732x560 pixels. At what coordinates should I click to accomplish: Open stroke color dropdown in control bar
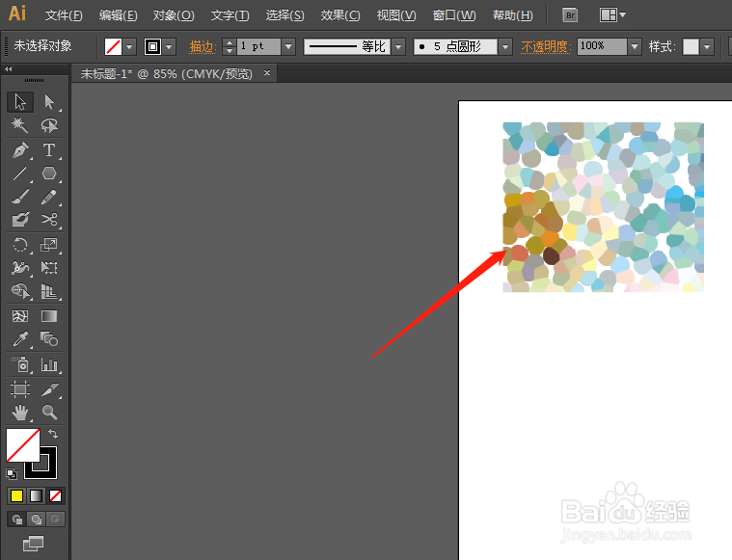pyautogui.click(x=169, y=46)
